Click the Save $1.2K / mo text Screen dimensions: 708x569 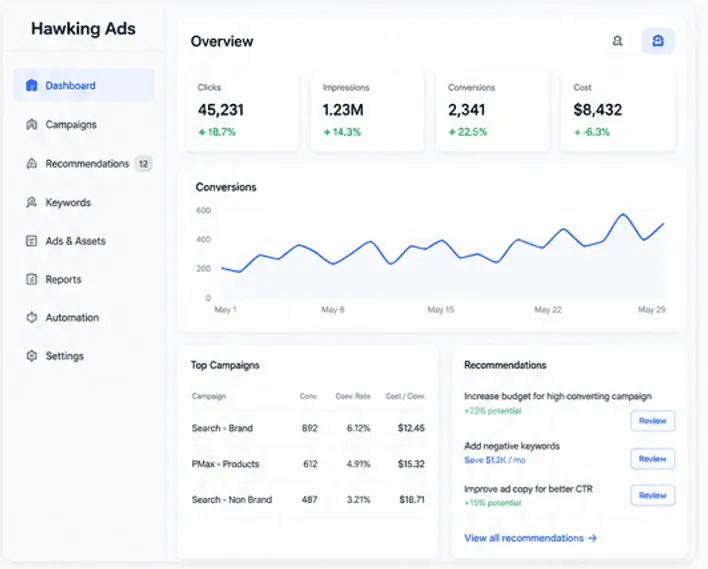coord(494,460)
